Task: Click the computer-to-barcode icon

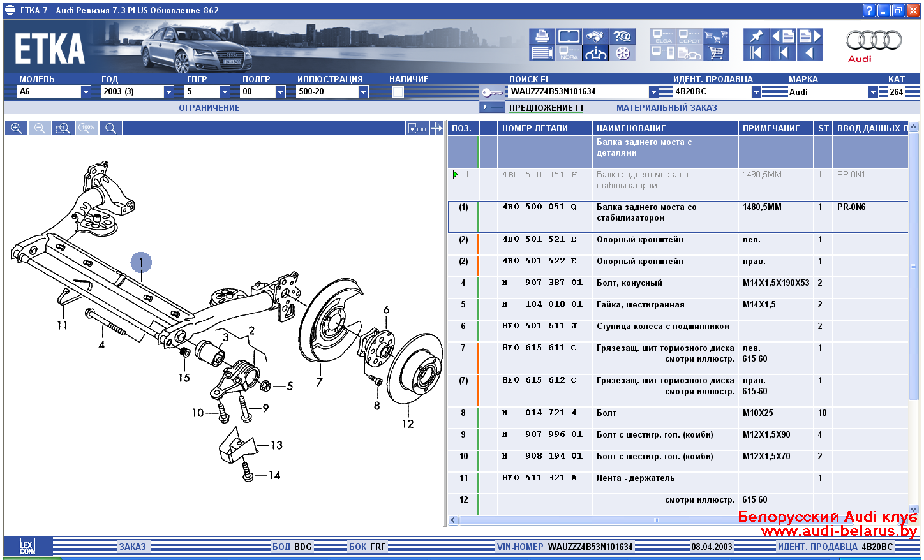Action: 662,53
